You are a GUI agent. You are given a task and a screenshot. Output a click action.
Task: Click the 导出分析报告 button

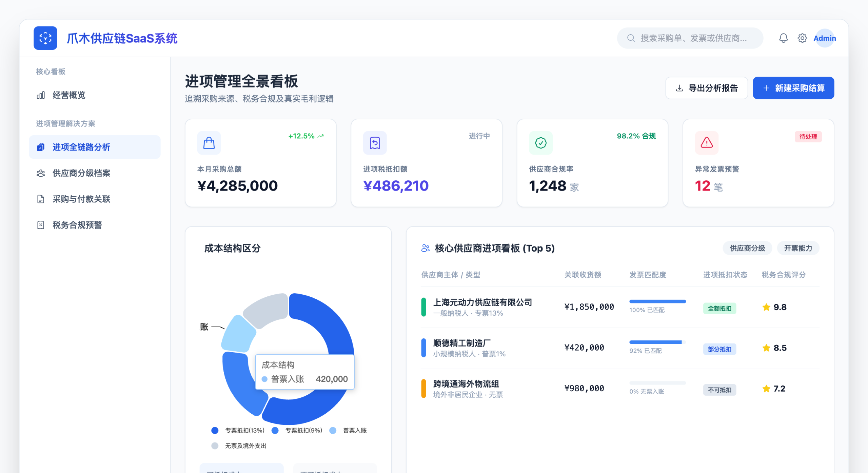pos(706,88)
